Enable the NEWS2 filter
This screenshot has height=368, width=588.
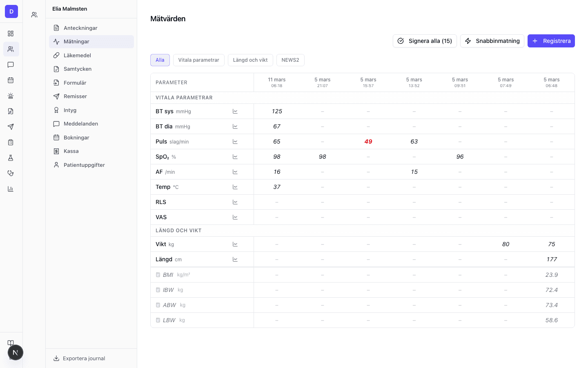coord(290,60)
